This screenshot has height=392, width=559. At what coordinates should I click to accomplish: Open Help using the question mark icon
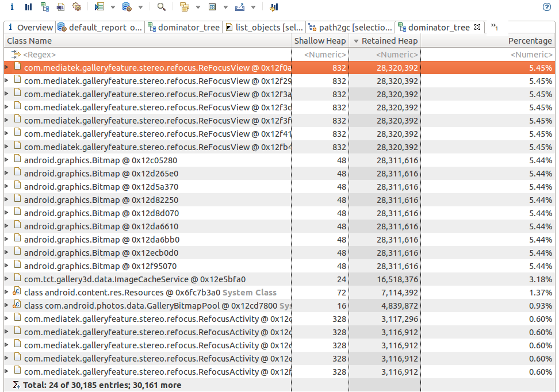[x=547, y=7]
